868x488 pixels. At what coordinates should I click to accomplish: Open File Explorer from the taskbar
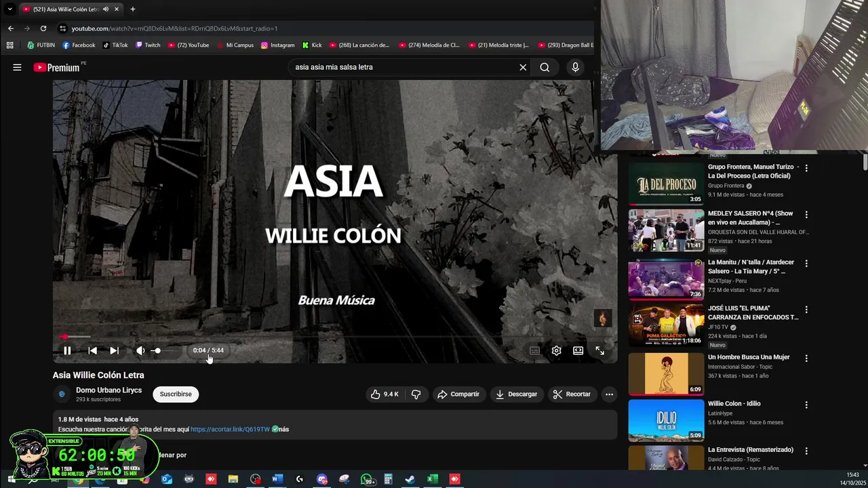pos(233,479)
